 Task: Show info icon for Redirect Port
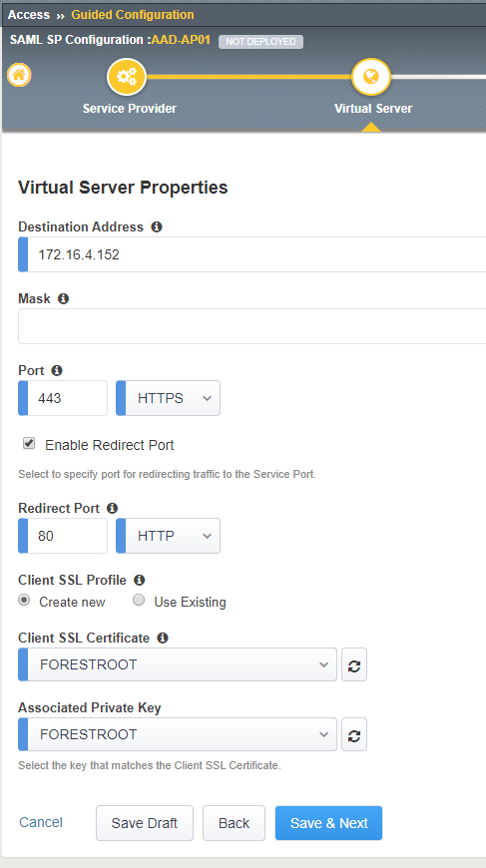pyautogui.click(x=113, y=508)
